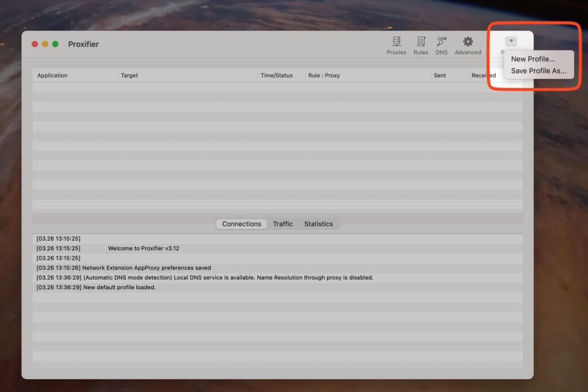
Task: Select the Connections tab
Action: (x=241, y=224)
